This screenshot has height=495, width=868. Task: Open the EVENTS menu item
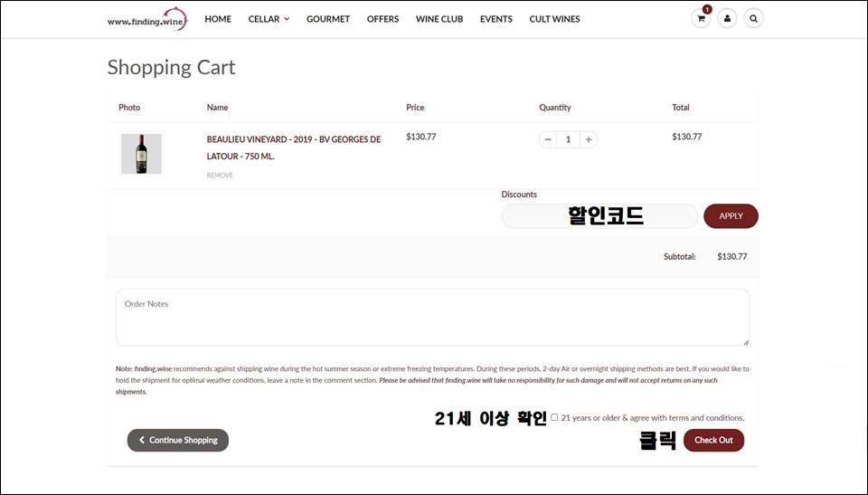click(x=496, y=19)
